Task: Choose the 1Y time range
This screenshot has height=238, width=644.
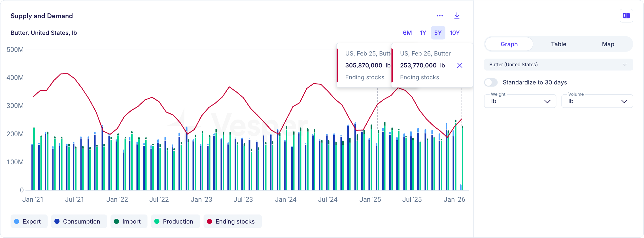Action: [x=423, y=33]
